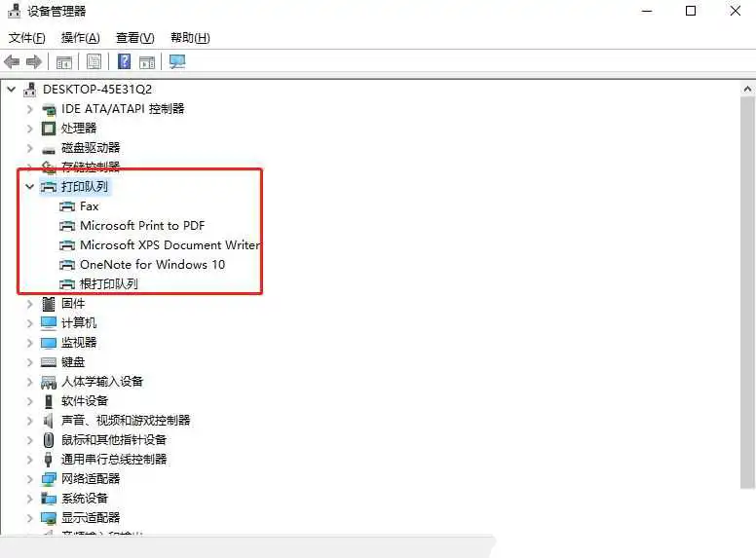The width and height of the screenshot is (756, 558).
Task: Select the 处理器 processor icon
Action: pos(49,129)
